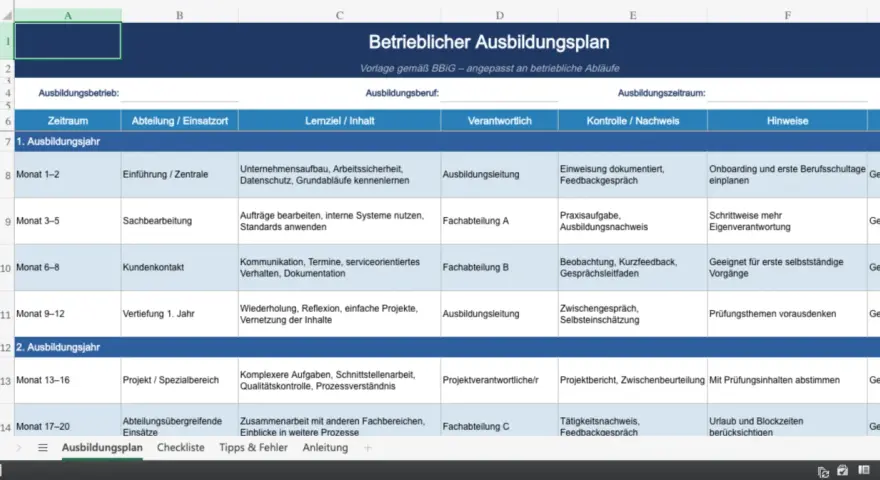This screenshot has width=880, height=480.
Task: Select column E header
Action: 632,15
